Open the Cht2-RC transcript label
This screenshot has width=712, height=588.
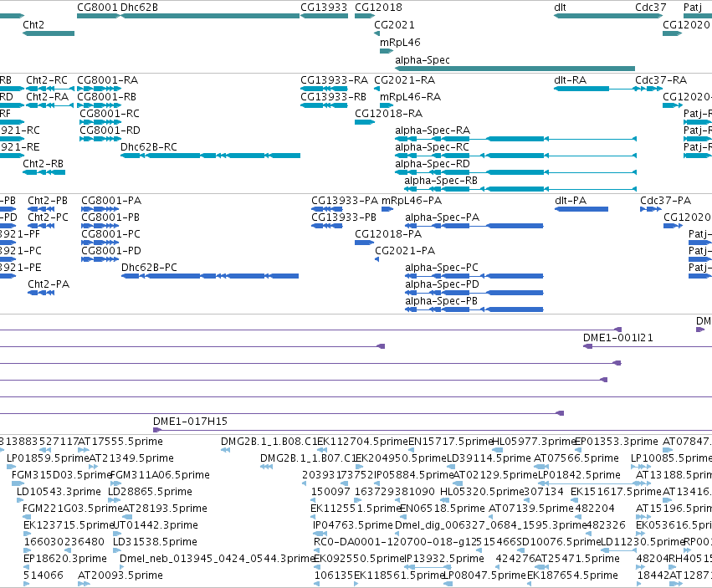coord(47,80)
